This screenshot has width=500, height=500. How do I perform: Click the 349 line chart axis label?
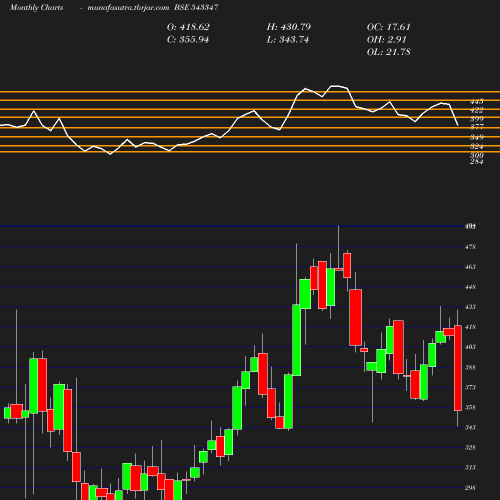476,137
